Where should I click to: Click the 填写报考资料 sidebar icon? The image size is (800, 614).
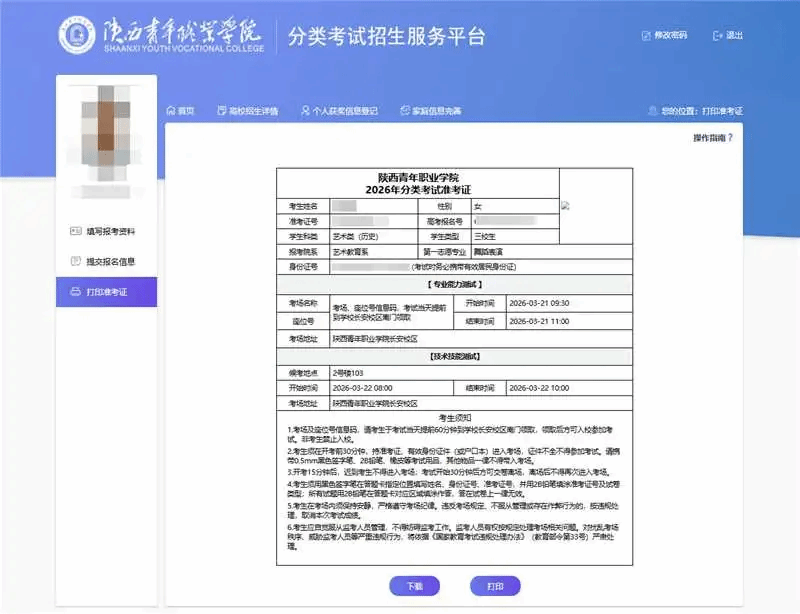75,232
